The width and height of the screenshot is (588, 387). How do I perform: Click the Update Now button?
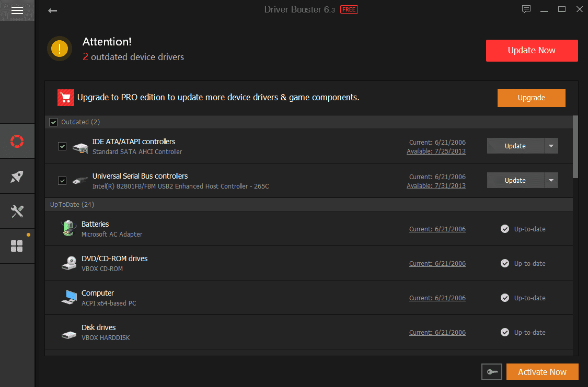[x=532, y=51]
